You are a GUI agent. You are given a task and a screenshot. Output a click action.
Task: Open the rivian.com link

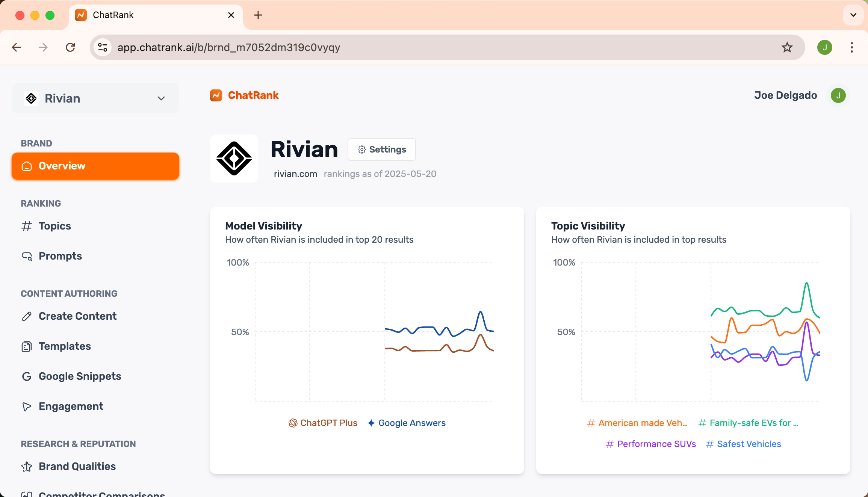[295, 174]
